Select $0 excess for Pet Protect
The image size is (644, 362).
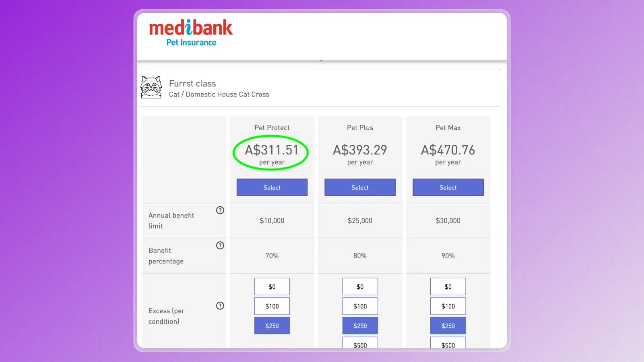pyautogui.click(x=272, y=286)
